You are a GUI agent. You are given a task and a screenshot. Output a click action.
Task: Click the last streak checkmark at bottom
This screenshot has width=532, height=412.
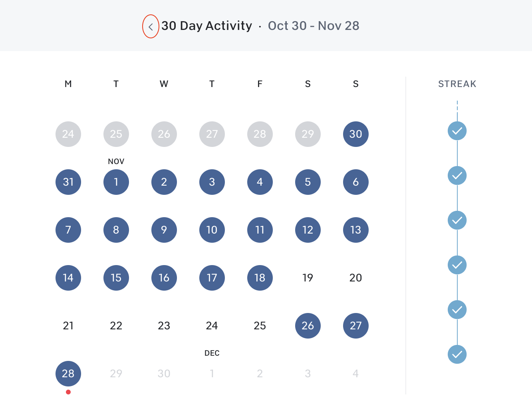457,355
